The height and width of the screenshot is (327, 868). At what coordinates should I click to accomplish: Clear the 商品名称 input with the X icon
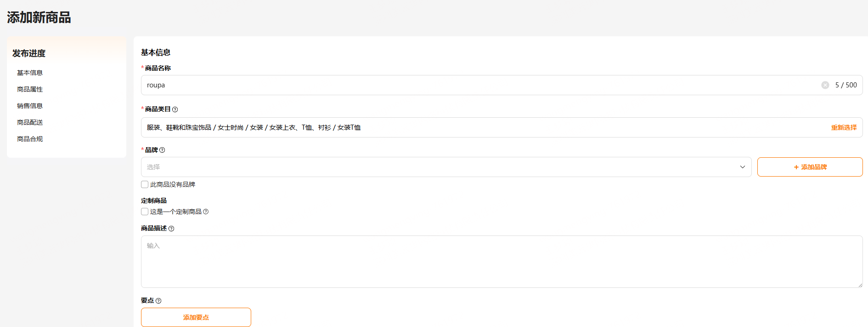[x=825, y=85]
